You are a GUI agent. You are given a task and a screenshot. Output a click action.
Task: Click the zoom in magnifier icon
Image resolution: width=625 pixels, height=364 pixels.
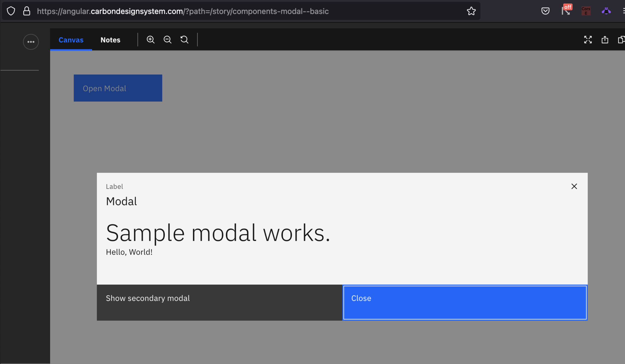[x=150, y=40]
